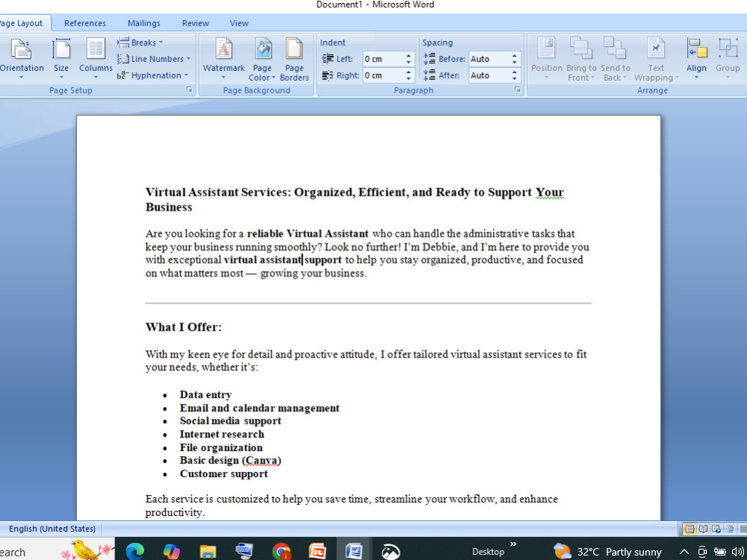Click the 'Data entry' bullet item
The image size is (747, 560).
click(206, 394)
